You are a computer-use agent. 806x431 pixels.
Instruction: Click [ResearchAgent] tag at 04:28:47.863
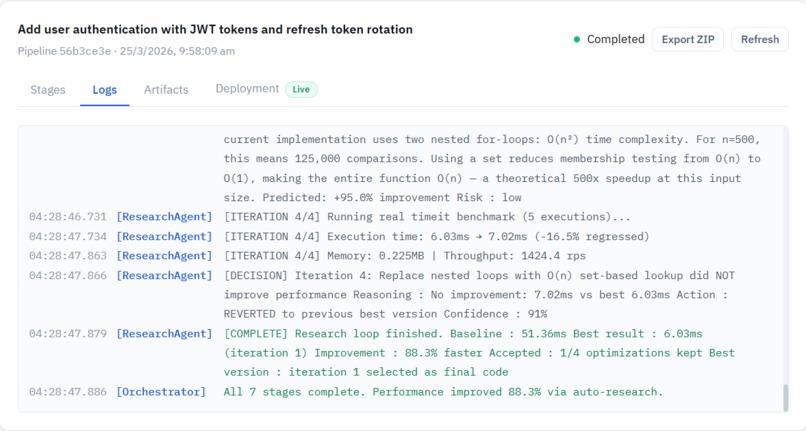click(164, 256)
